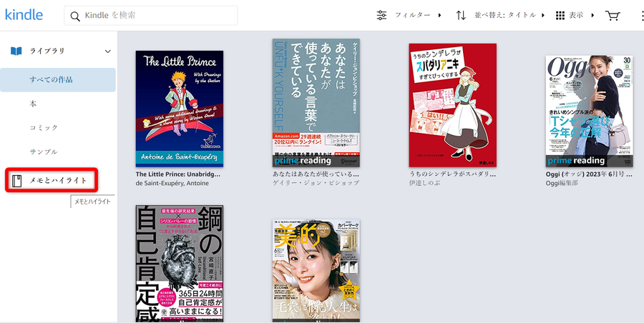This screenshot has width=644, height=323.
Task: Open うちのシンデレラ comic cover
Action: click(453, 105)
